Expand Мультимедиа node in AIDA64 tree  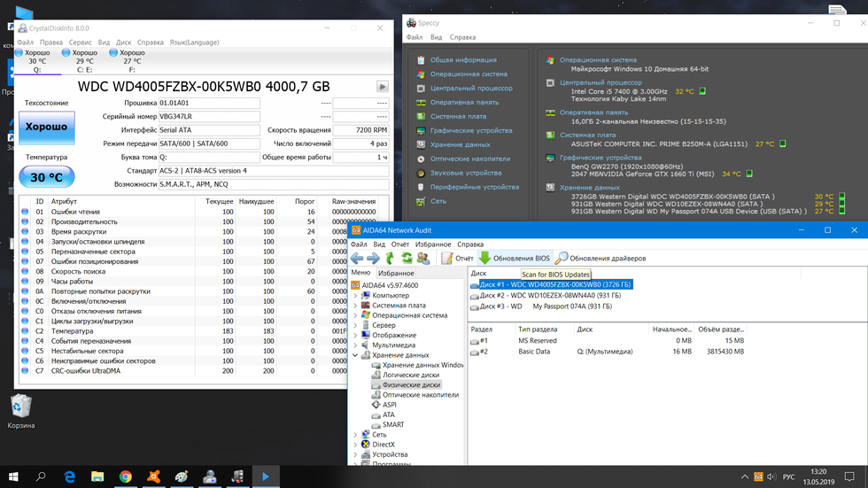[x=355, y=345]
